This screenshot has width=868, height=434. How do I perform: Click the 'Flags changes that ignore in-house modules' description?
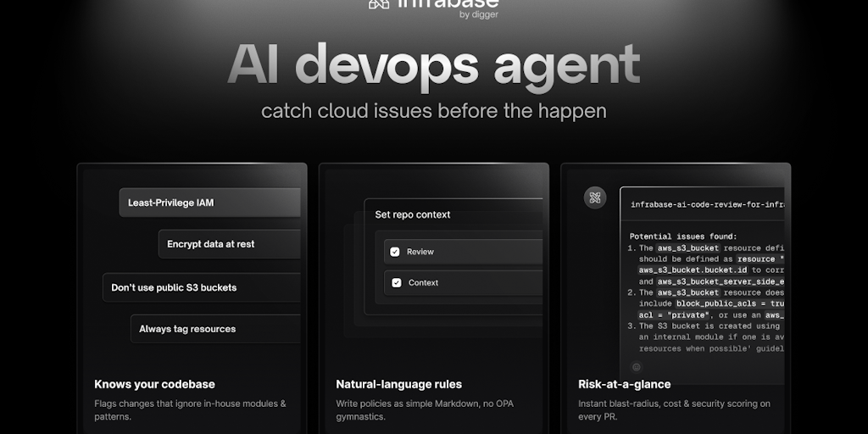190,410
